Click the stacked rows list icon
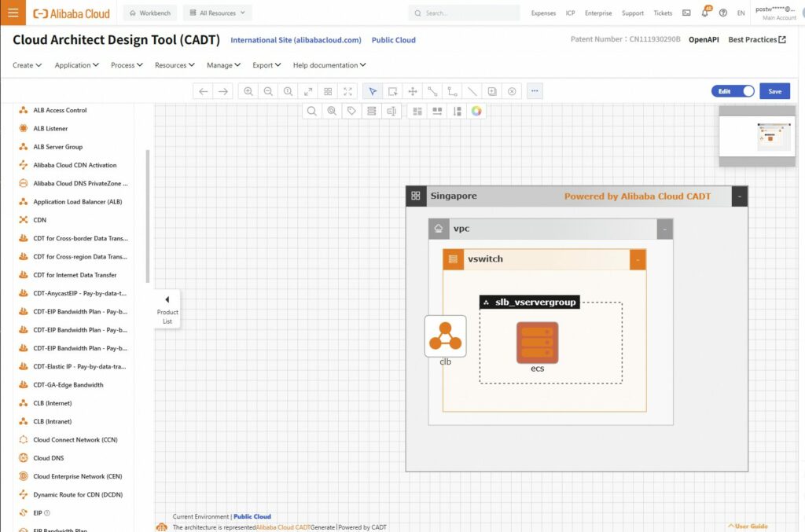805x532 pixels. (372, 112)
